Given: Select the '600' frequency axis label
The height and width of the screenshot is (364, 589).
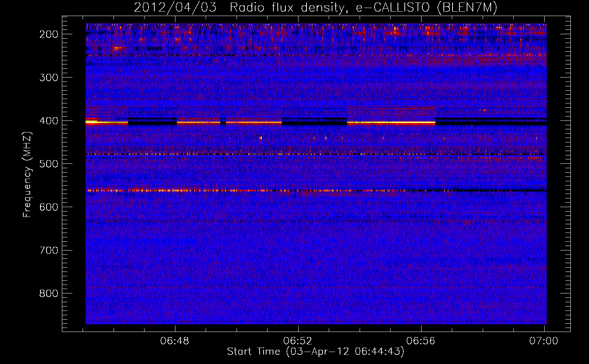Looking at the screenshot, I should click(x=48, y=207).
